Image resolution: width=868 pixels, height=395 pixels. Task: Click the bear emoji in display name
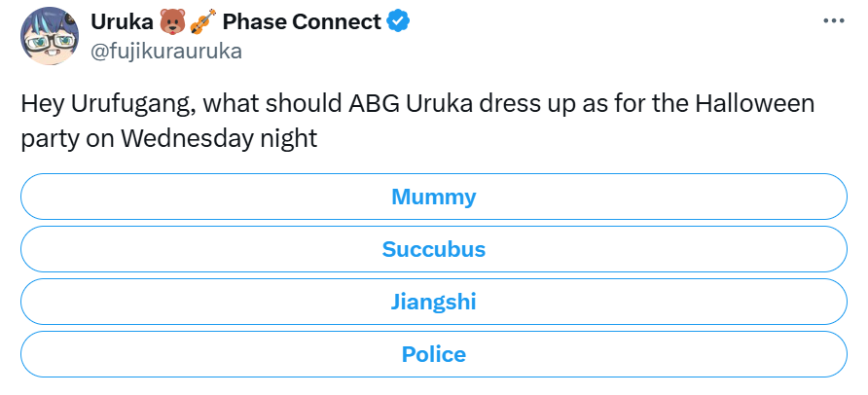pos(173,22)
